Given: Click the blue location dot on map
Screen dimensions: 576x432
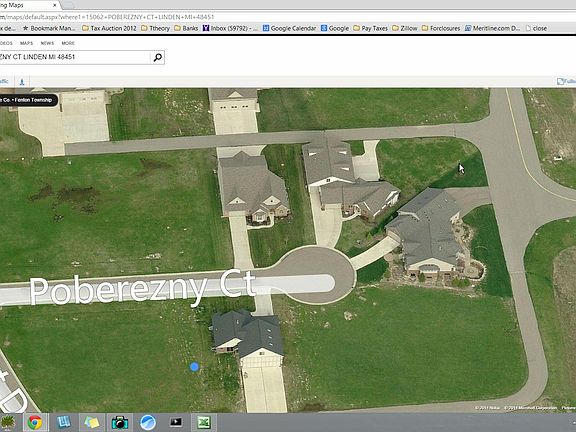Looking at the screenshot, I should pyautogui.click(x=194, y=367).
